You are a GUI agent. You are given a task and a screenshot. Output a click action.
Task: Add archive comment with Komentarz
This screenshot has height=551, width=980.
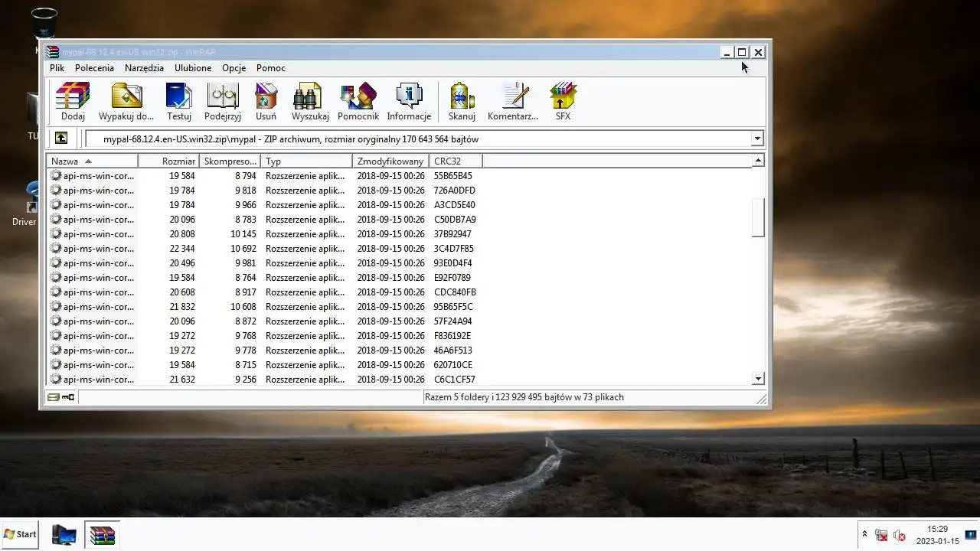coord(513,102)
